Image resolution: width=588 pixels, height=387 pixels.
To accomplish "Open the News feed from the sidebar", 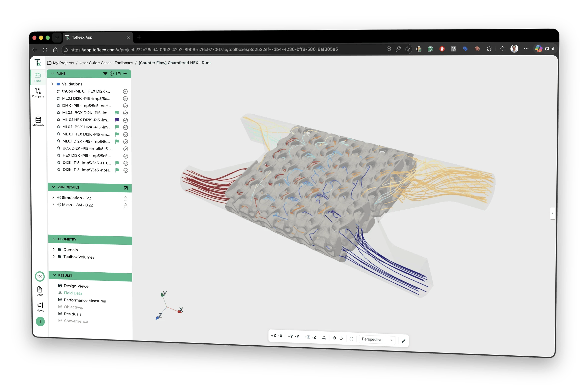I will coord(40,307).
